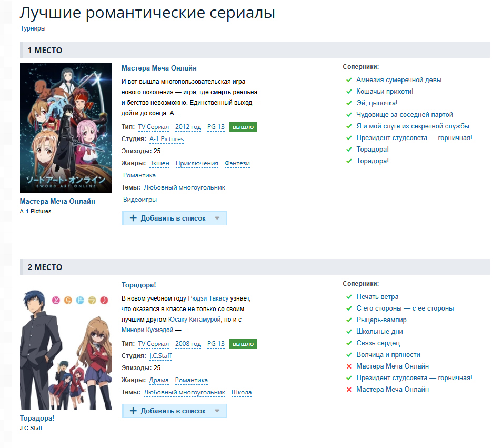Open Я и мой слуга из секретной службы
Screen dimensions: 502x448
pos(413,126)
